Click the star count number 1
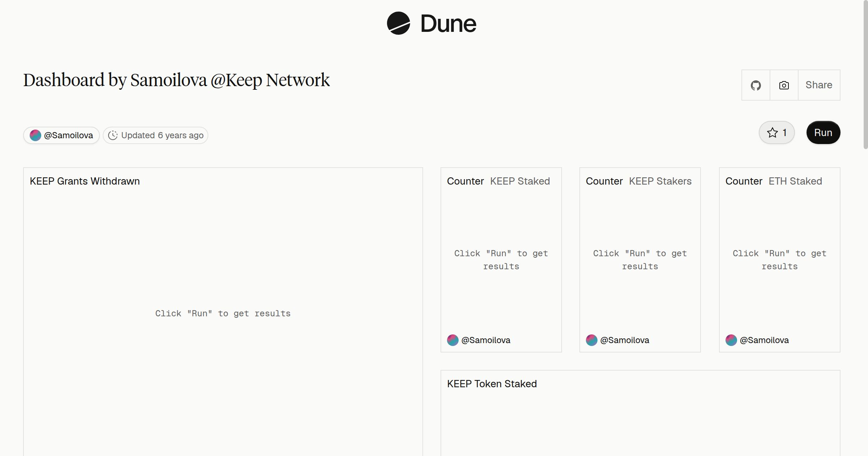 pyautogui.click(x=784, y=132)
